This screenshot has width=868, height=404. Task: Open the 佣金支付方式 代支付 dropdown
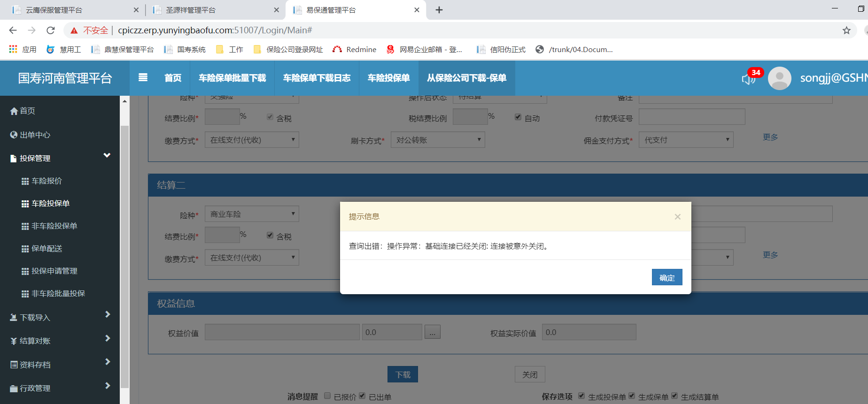click(x=686, y=140)
